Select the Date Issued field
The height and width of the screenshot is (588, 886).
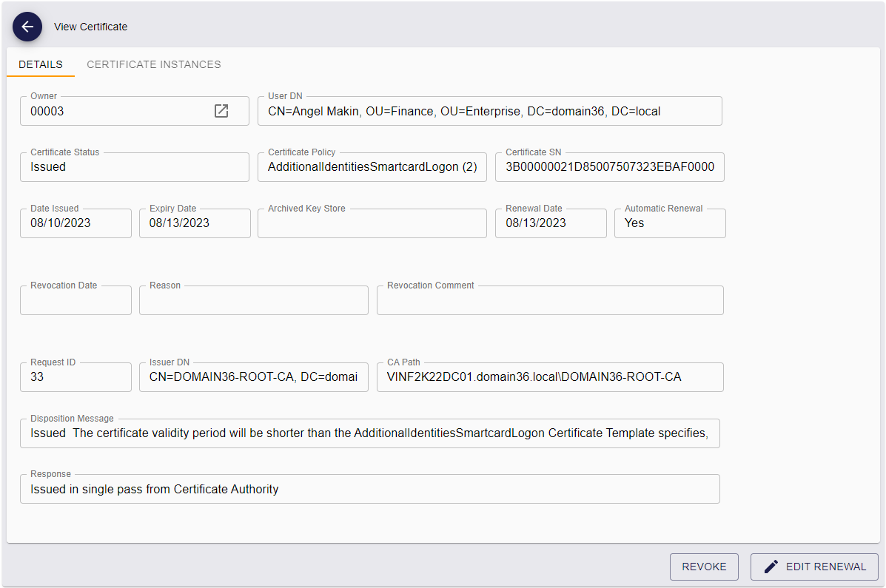tap(75, 223)
